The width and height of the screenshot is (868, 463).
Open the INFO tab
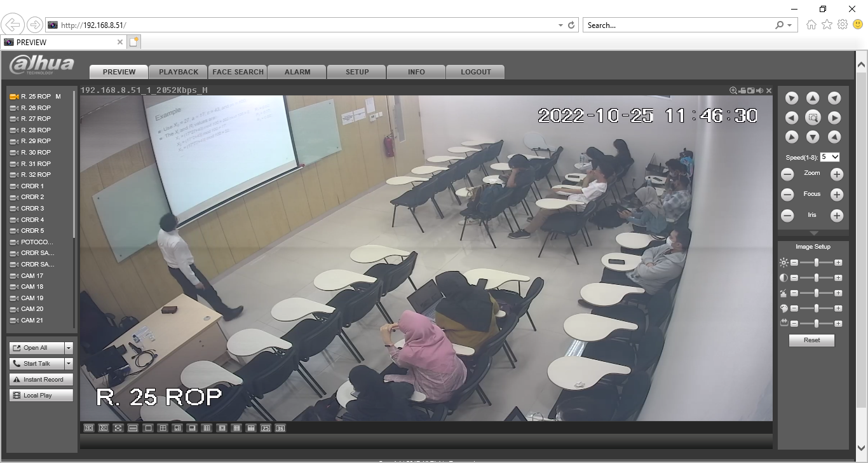[x=416, y=72]
